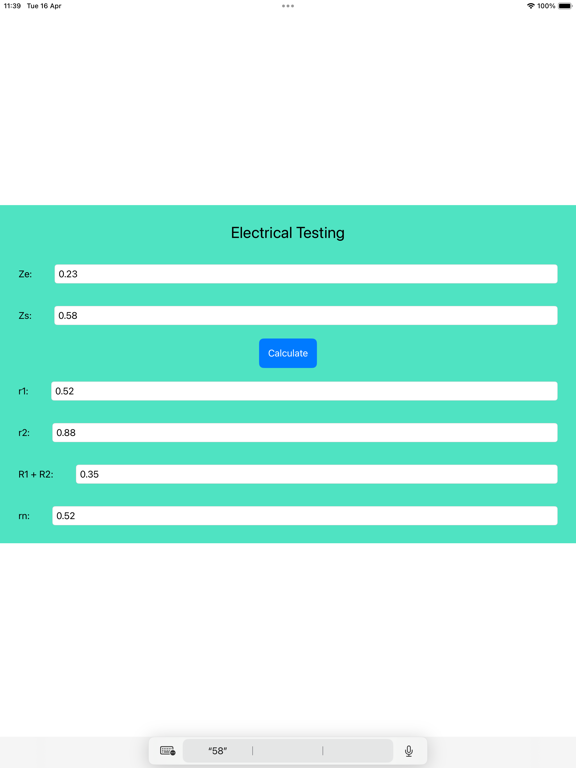Tap the Ze: label
The image size is (576, 768).
[25, 274]
